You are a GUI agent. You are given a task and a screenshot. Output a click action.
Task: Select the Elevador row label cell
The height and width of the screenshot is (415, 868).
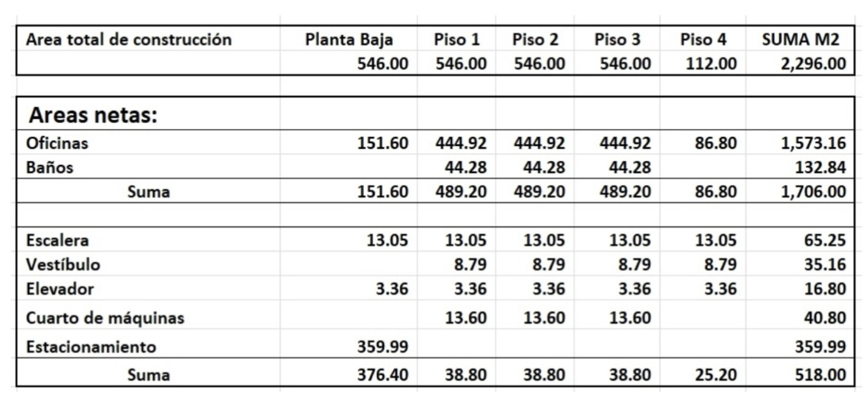point(148,288)
